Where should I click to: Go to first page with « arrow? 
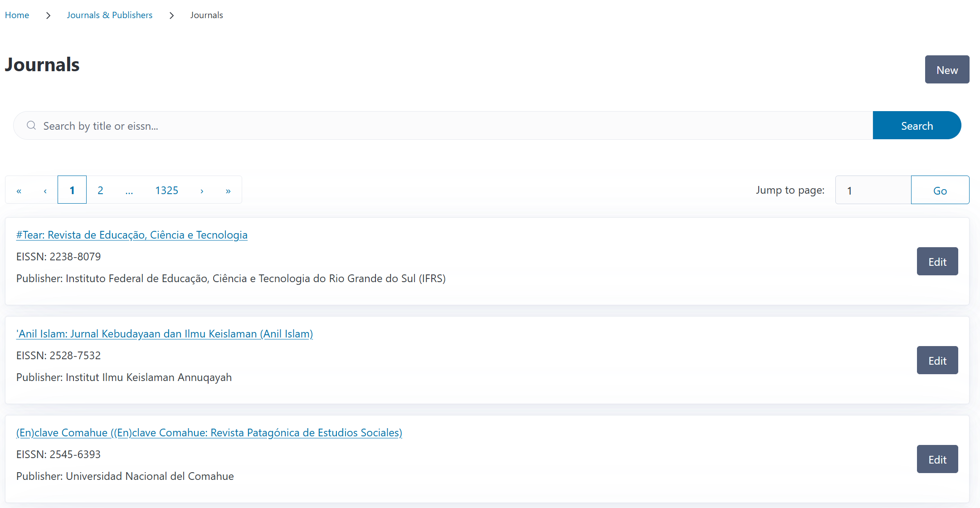click(19, 190)
